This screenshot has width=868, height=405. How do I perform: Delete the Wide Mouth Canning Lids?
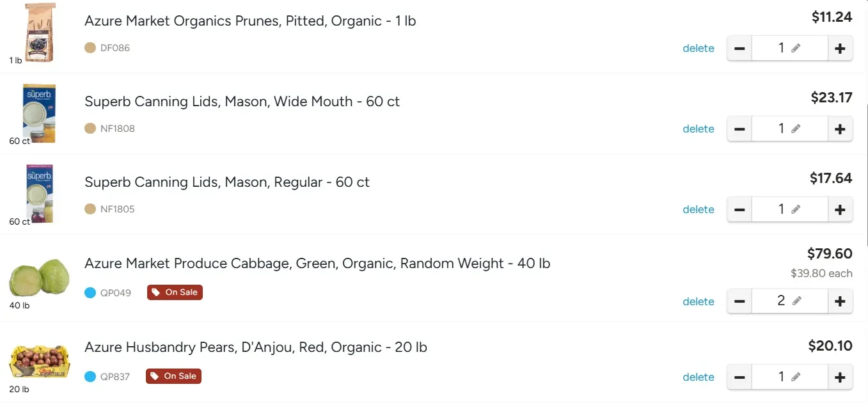698,129
